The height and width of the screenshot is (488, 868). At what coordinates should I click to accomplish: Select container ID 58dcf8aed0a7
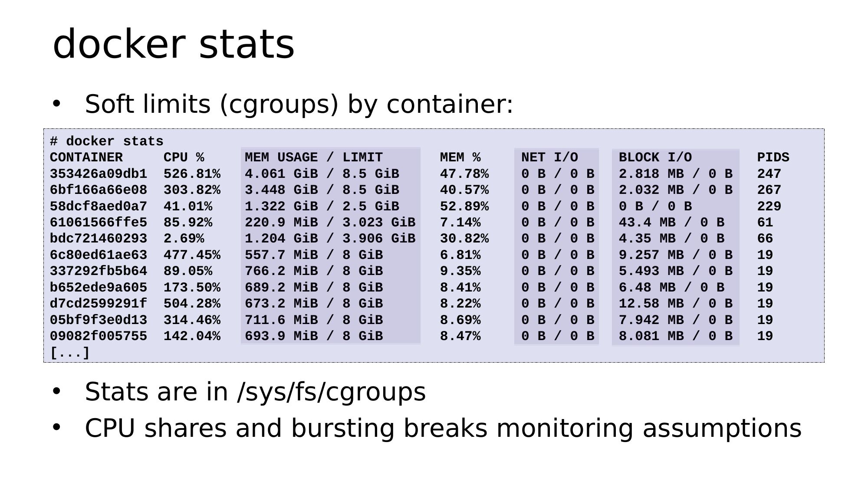99,206
